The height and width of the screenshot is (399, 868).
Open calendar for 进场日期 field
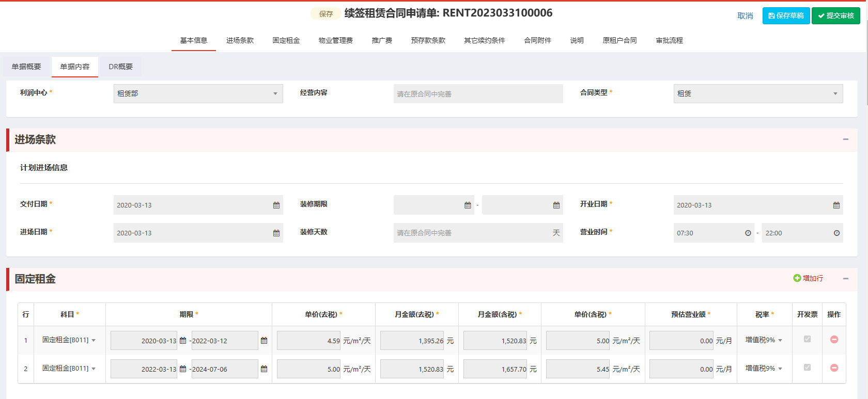pos(276,233)
